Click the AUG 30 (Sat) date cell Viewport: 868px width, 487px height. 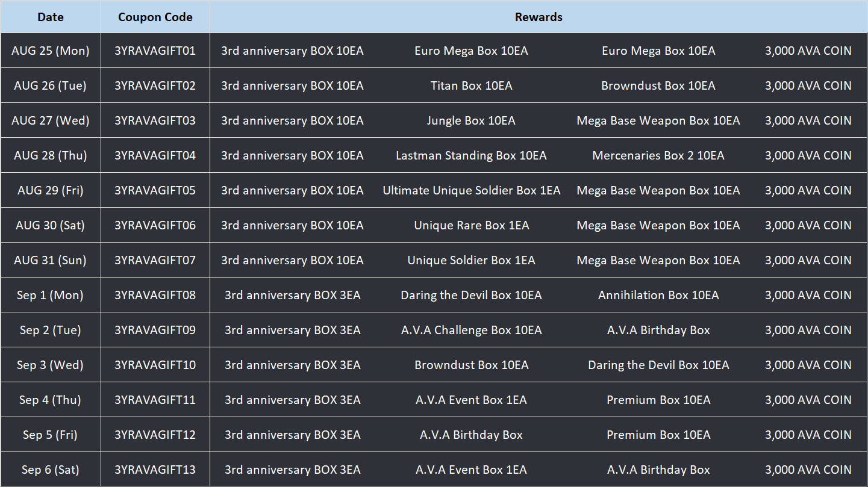tap(51, 225)
